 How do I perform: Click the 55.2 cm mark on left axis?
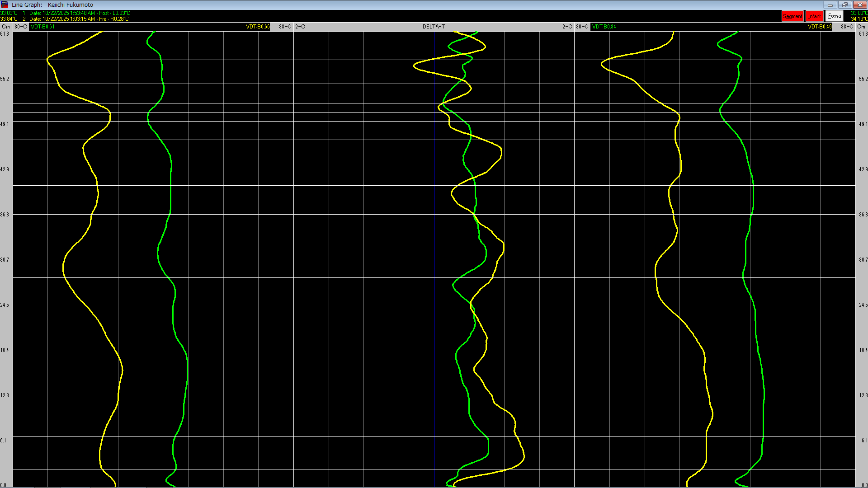[5, 79]
